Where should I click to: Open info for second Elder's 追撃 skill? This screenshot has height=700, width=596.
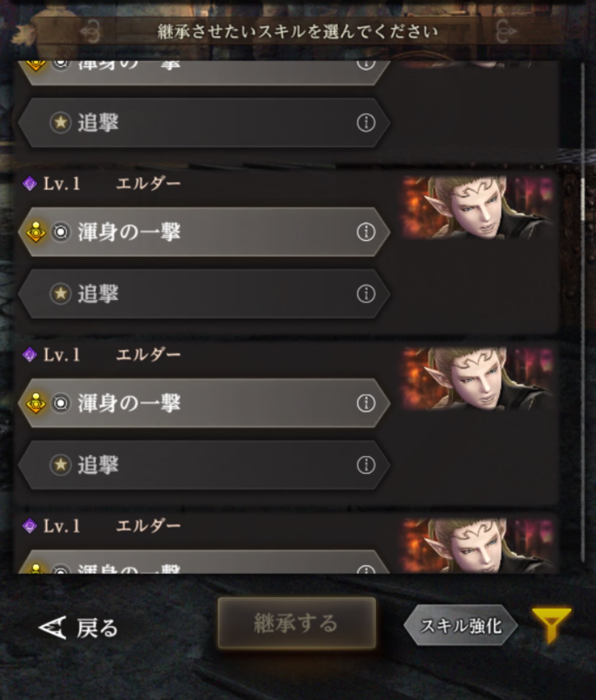click(366, 465)
